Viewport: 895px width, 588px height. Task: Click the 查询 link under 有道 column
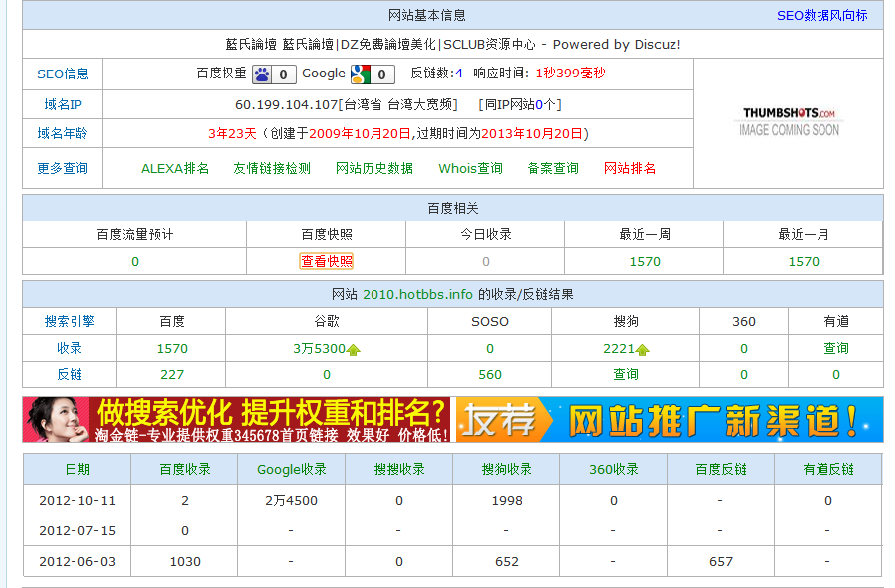tap(835, 349)
